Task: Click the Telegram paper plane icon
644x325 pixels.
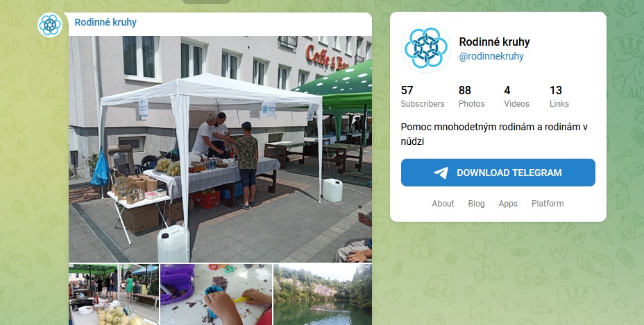Action: (x=441, y=173)
